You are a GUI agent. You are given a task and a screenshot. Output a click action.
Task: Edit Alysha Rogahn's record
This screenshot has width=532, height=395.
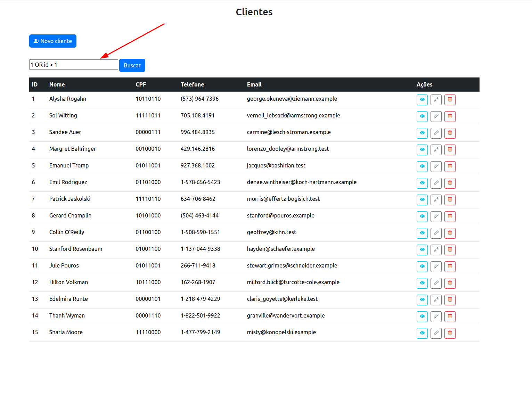coord(436,100)
